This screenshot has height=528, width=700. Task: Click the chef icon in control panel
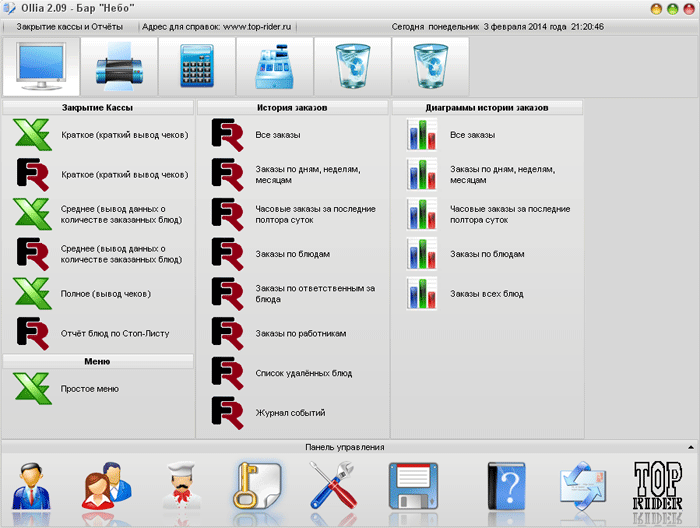(182, 486)
